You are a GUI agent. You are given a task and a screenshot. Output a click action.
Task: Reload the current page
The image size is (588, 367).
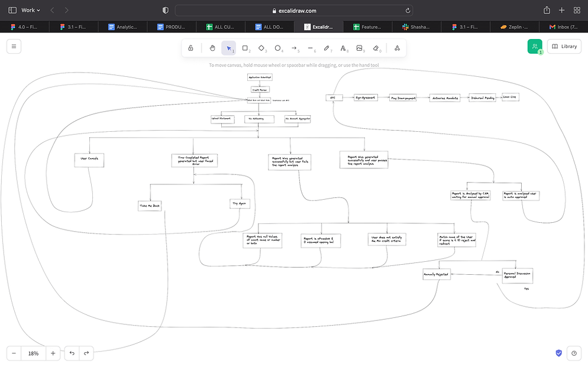click(408, 11)
